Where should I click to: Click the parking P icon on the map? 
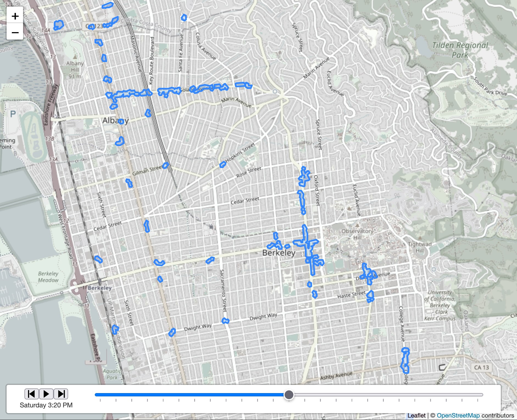13,114
